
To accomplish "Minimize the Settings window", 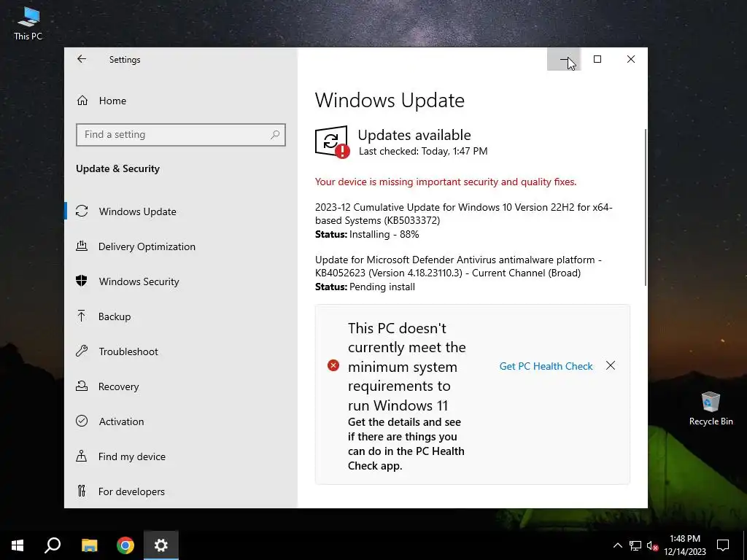I will pyautogui.click(x=564, y=59).
